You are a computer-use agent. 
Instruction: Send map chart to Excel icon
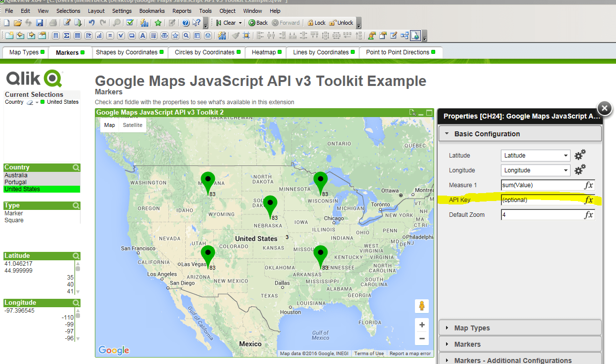tap(413, 113)
